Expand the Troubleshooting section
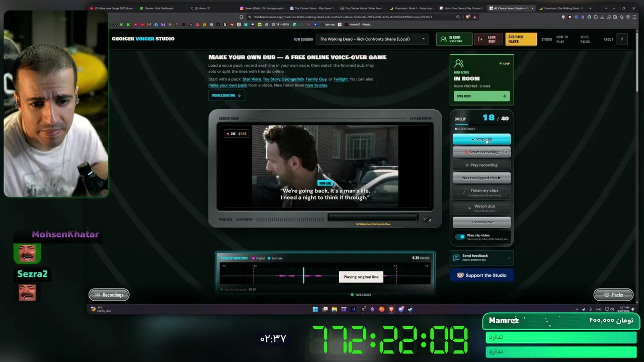The width and height of the screenshot is (644, 362). (226, 95)
